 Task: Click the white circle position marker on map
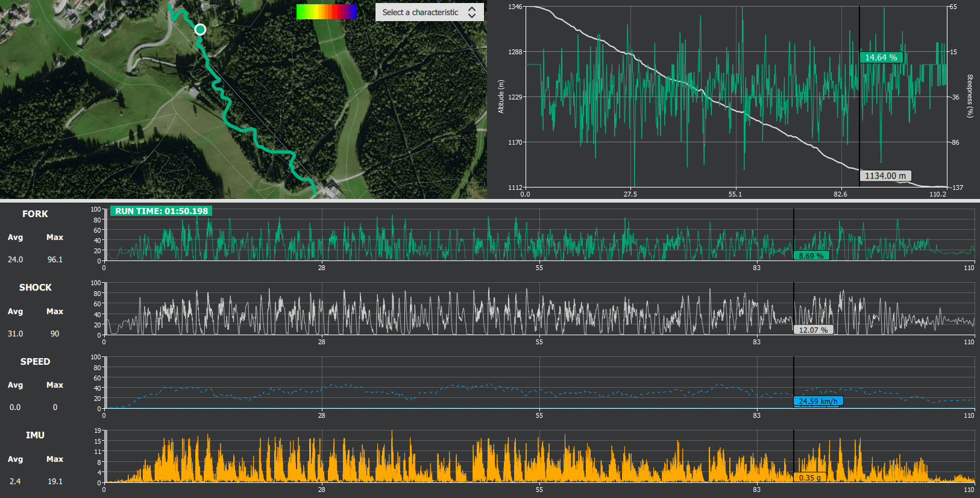click(200, 30)
